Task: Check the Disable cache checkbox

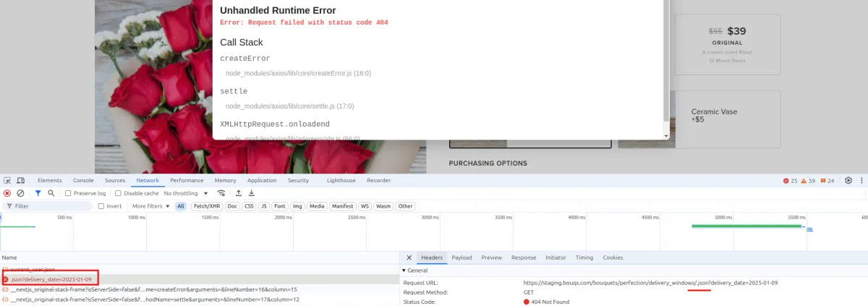Action: [x=119, y=193]
